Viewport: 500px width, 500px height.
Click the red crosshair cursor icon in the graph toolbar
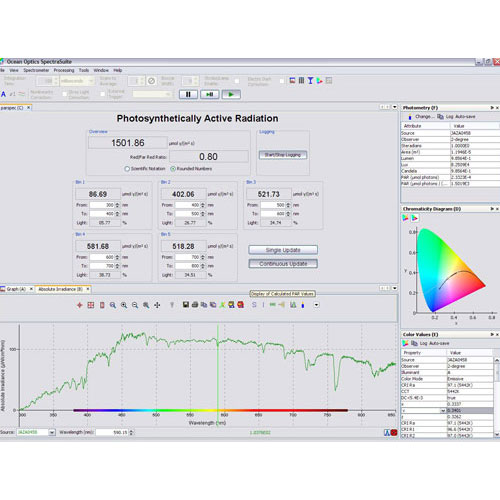(x=80, y=305)
